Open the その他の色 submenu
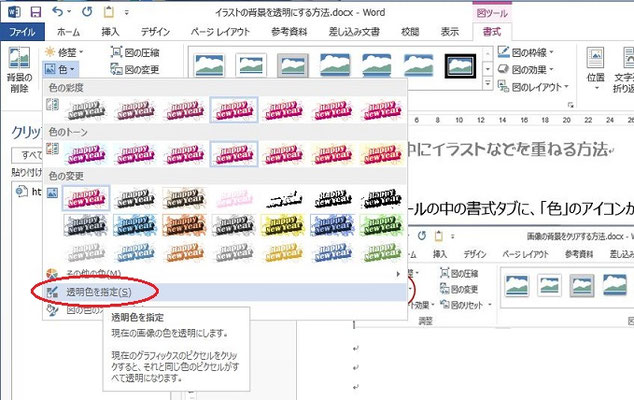 [225, 274]
